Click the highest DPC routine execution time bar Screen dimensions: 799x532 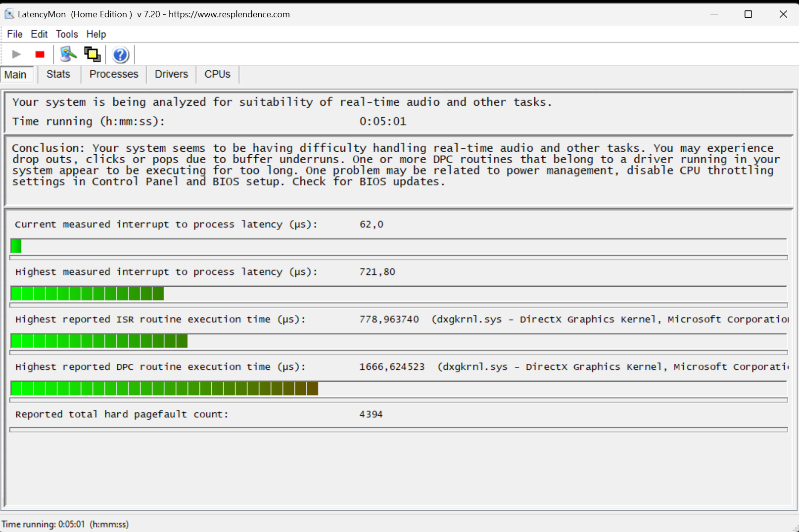tap(164, 389)
